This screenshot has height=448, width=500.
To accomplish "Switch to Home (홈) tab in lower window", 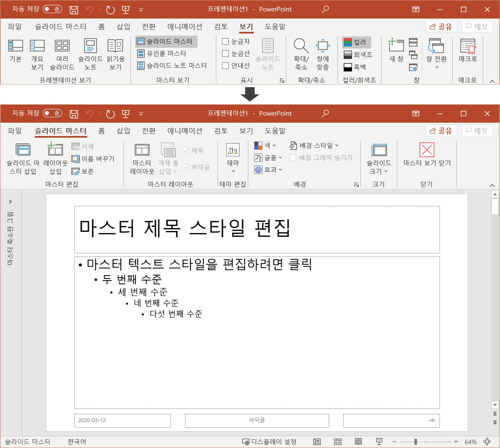I will click(x=102, y=131).
